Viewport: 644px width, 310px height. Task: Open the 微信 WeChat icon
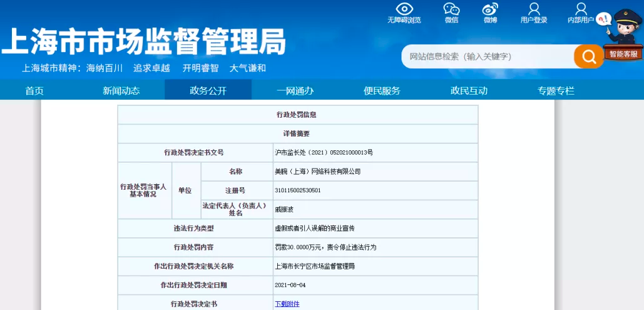451,9
